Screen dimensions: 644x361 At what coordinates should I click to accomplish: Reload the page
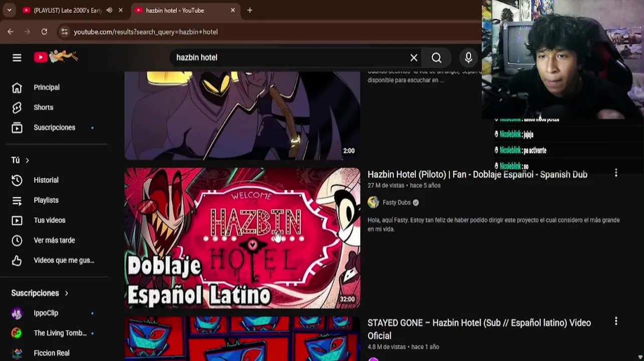(44, 32)
